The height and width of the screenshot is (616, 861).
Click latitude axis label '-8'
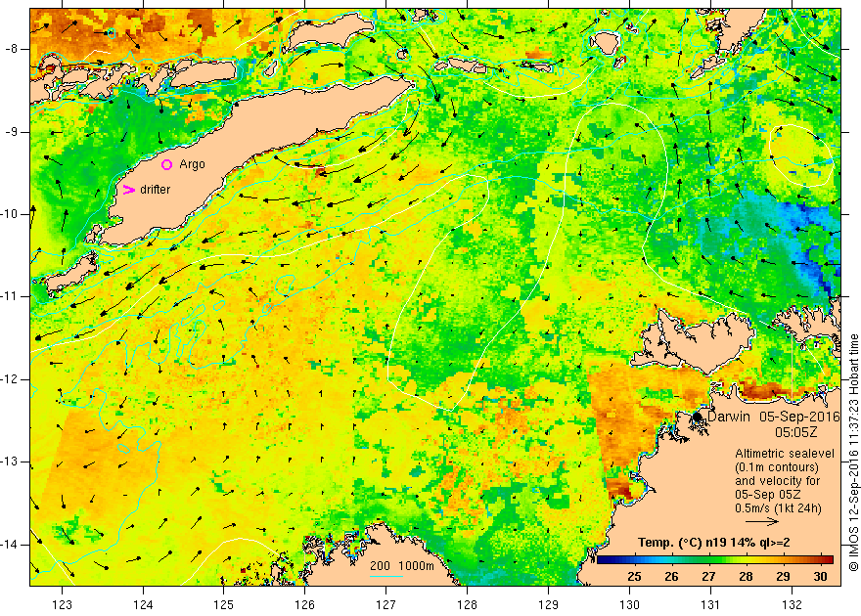click(12, 49)
